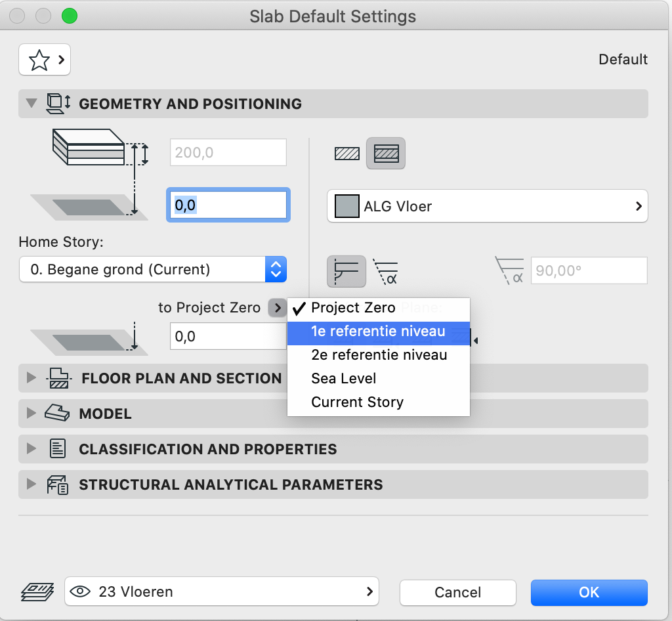Viewport: 672px width, 621px height.
Task: Open the 23 Vloeren layer dropdown
Action: coord(222,591)
